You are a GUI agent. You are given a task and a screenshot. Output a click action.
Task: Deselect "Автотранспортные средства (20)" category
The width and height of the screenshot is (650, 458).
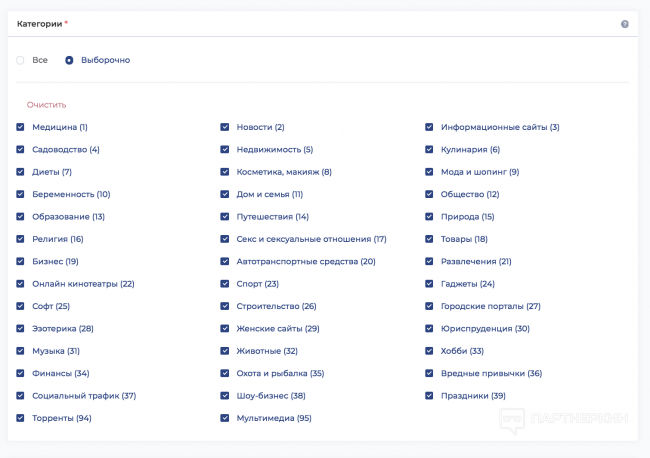click(x=225, y=261)
